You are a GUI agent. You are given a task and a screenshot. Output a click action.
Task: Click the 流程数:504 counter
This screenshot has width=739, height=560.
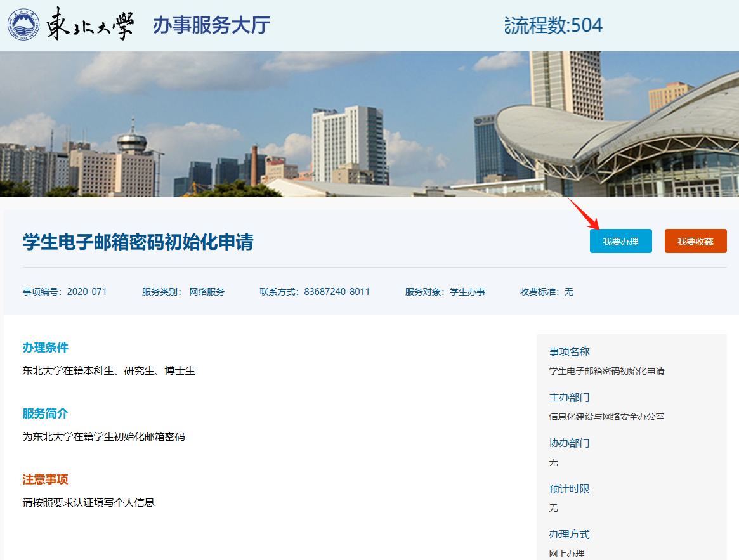(553, 25)
